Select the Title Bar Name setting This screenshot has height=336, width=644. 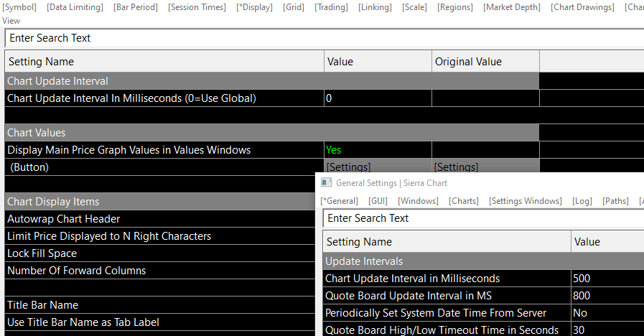(x=160, y=305)
